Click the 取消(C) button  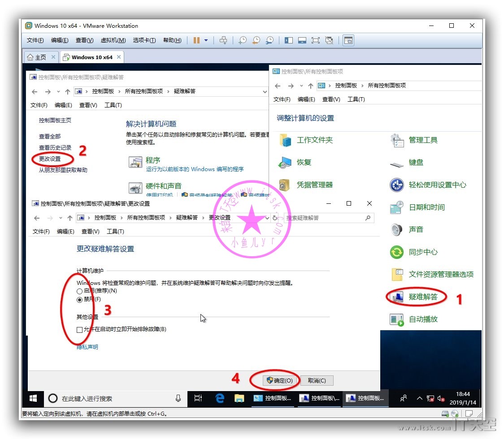[317, 381]
